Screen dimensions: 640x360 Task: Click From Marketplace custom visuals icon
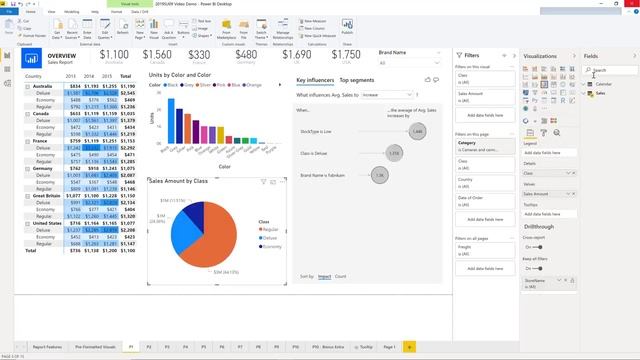coord(226,29)
